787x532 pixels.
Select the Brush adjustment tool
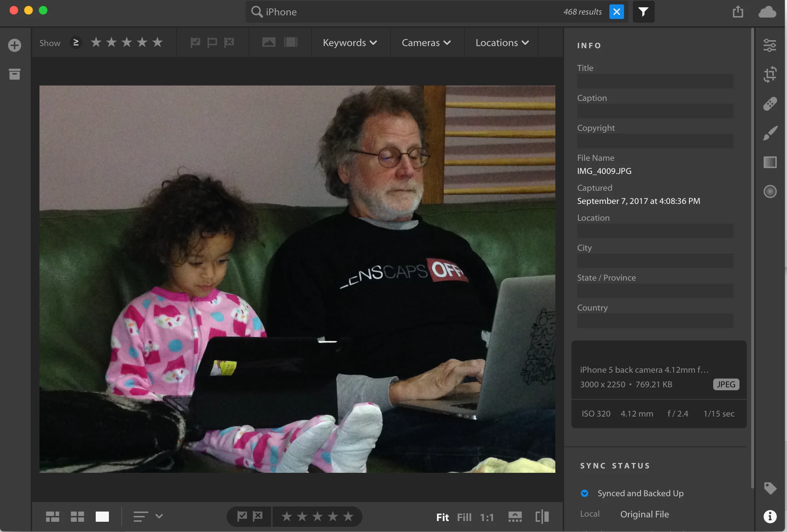coord(770,133)
